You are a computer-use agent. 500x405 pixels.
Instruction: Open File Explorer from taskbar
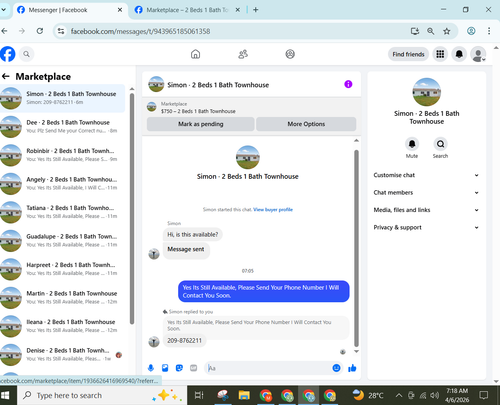coord(244,395)
